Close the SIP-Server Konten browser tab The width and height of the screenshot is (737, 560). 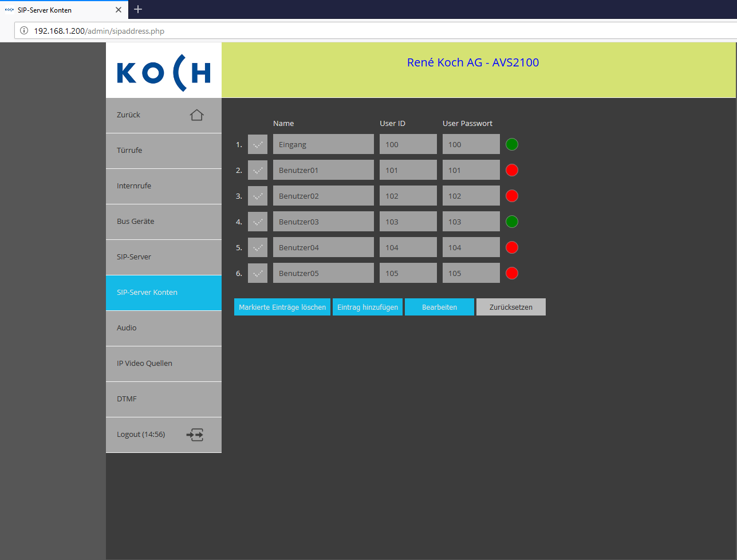tap(119, 10)
